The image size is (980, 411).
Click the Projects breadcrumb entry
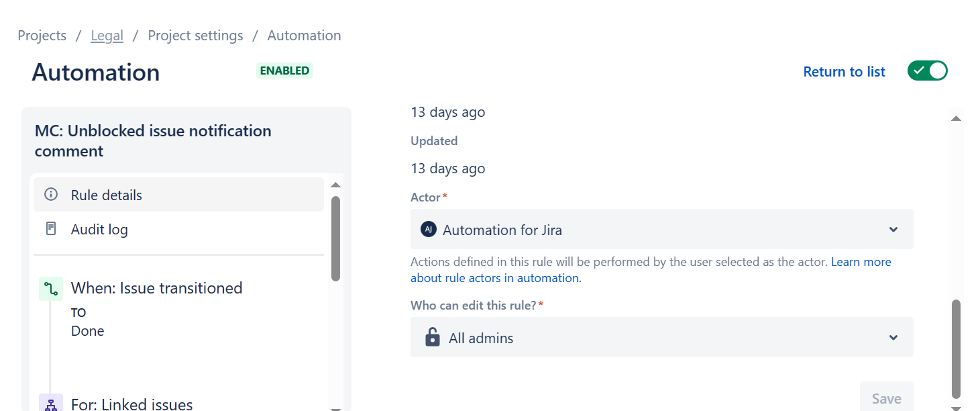(x=42, y=35)
